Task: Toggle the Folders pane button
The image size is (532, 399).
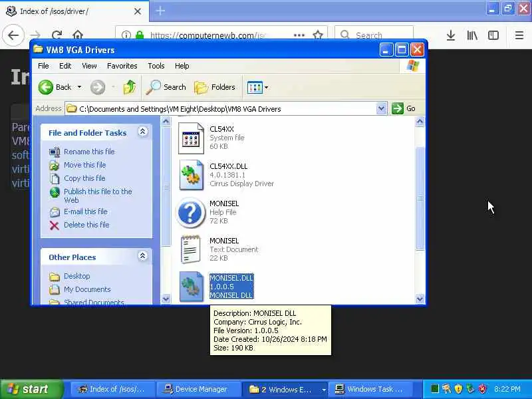Action: click(x=215, y=87)
